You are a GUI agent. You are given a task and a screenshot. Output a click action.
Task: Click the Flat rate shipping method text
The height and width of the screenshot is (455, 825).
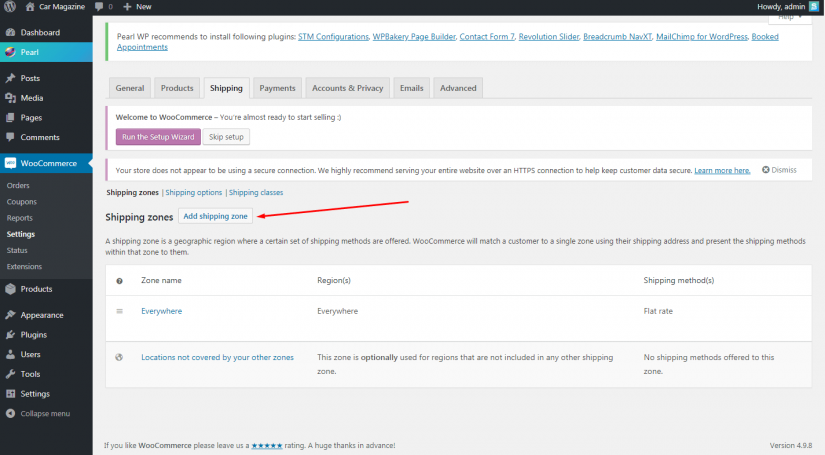click(x=658, y=311)
